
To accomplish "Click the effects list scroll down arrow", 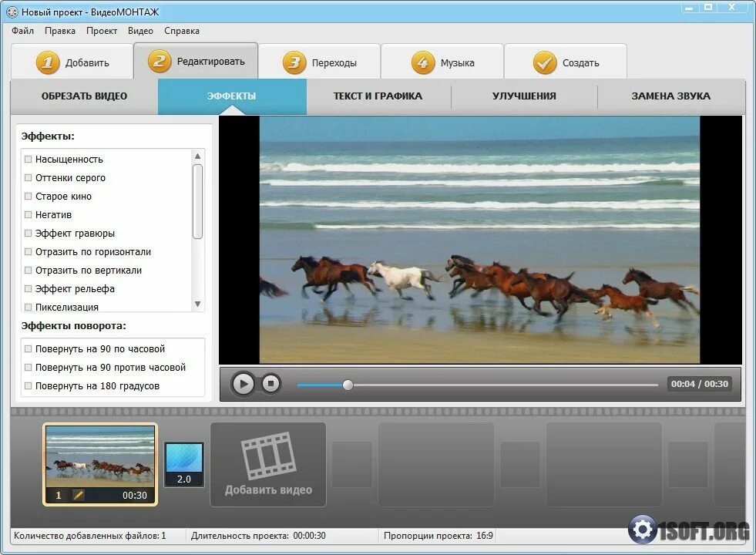I will [197, 304].
